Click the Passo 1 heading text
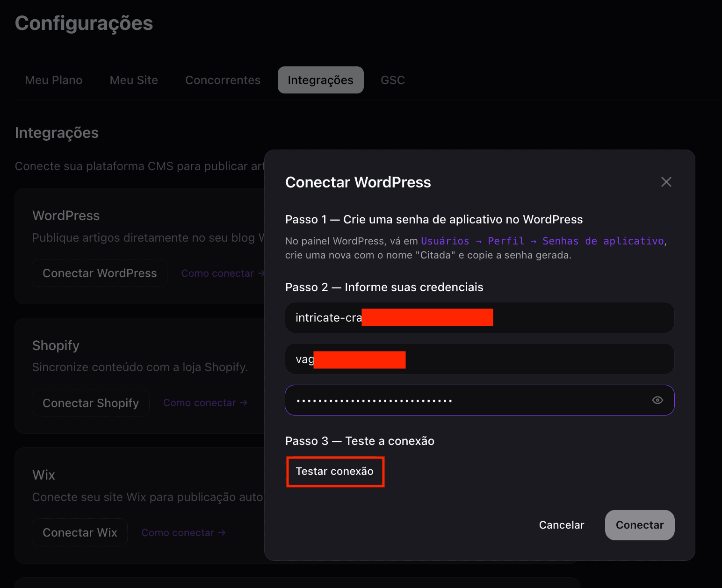 tap(434, 220)
